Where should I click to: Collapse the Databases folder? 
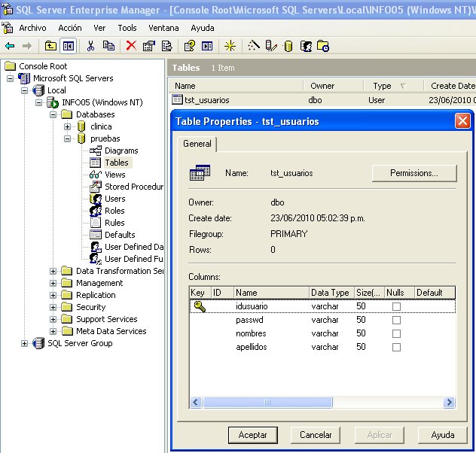point(53,114)
